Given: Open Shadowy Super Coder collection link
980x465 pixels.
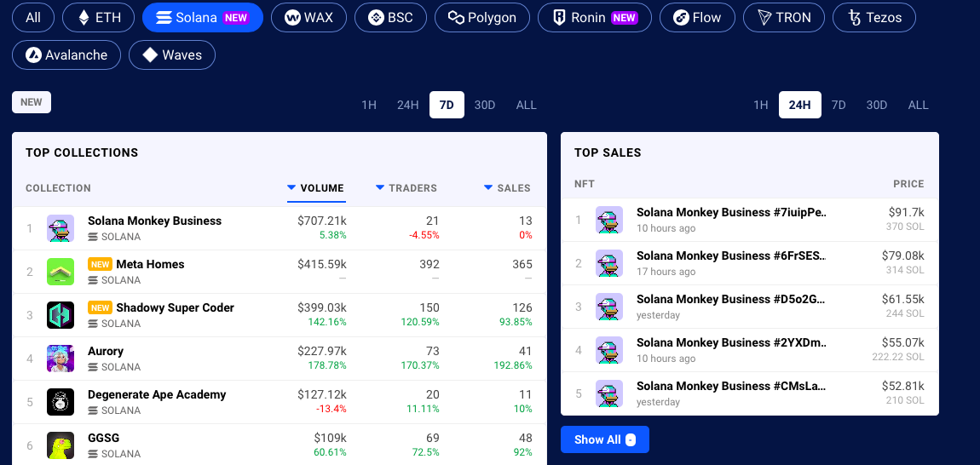Looking at the screenshot, I should (x=175, y=307).
